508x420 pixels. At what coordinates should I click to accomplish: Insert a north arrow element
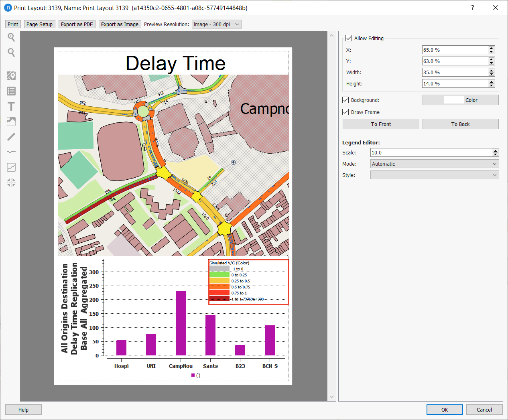[11, 183]
